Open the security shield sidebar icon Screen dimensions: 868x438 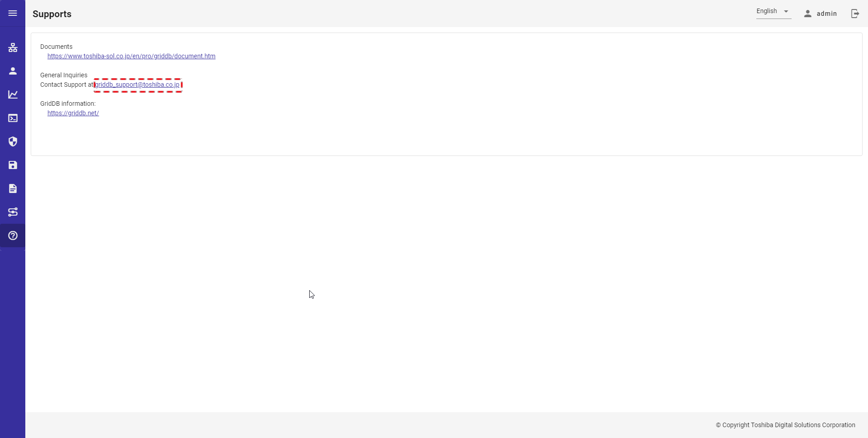pos(13,141)
